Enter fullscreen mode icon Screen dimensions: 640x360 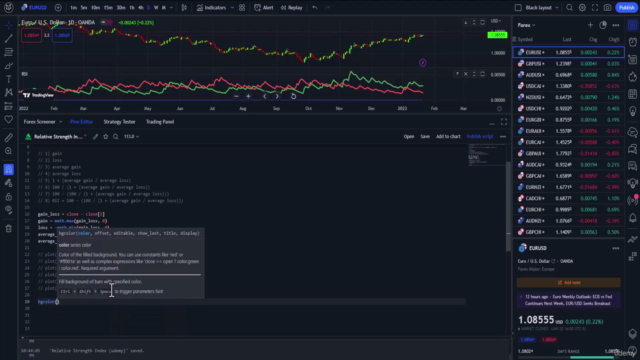(595, 7)
